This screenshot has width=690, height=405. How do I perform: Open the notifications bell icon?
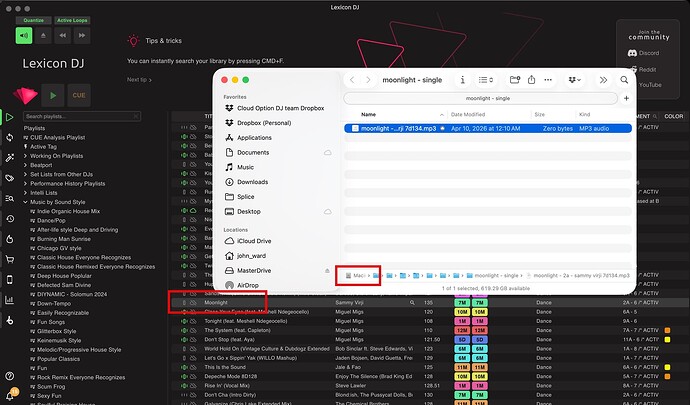[10, 395]
